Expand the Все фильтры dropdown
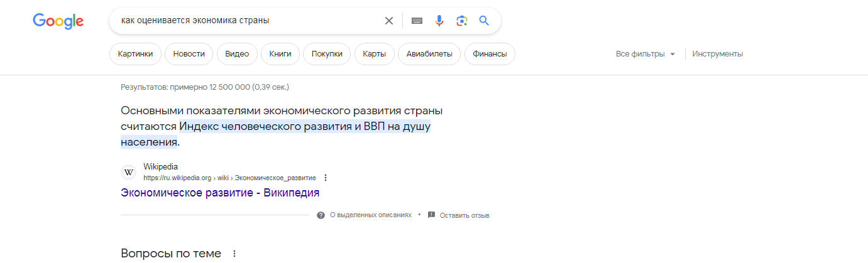Screen dimensions: 868x263 tap(646, 54)
